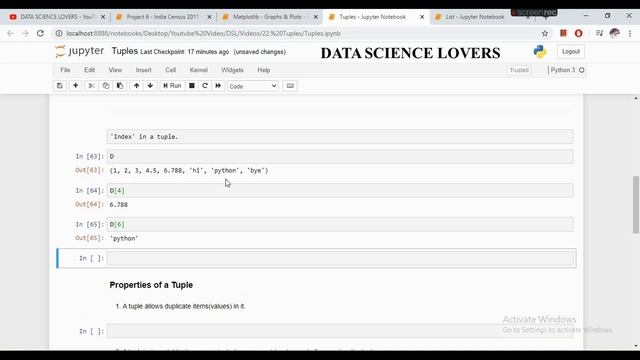Close the Tuples Jupyter Notebook tab
The image size is (640, 360).
(x=422, y=17)
